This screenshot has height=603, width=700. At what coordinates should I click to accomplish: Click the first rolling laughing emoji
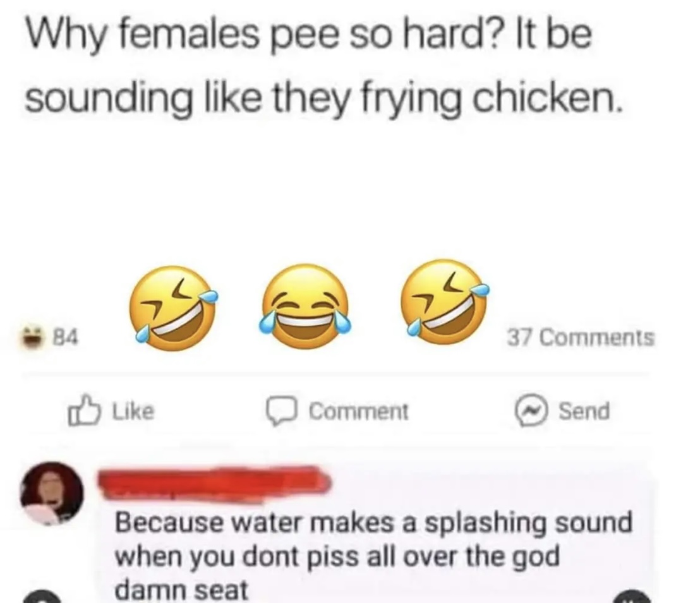[x=172, y=308]
